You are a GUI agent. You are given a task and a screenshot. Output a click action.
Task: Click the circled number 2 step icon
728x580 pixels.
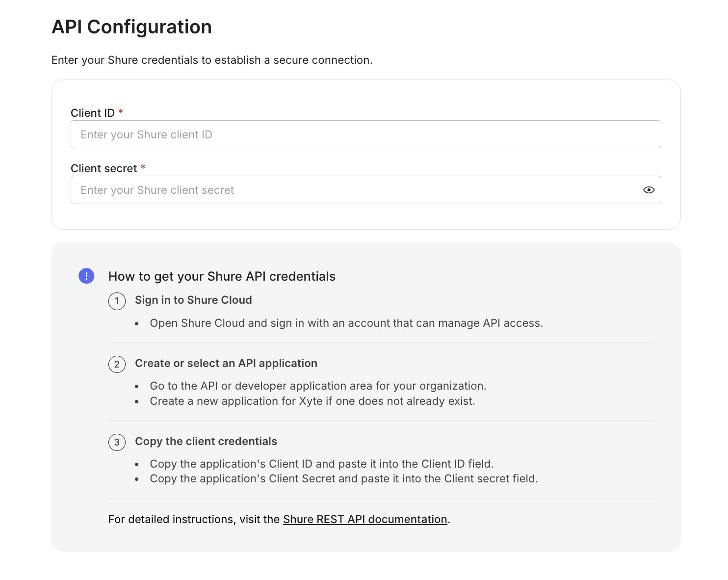(x=117, y=364)
